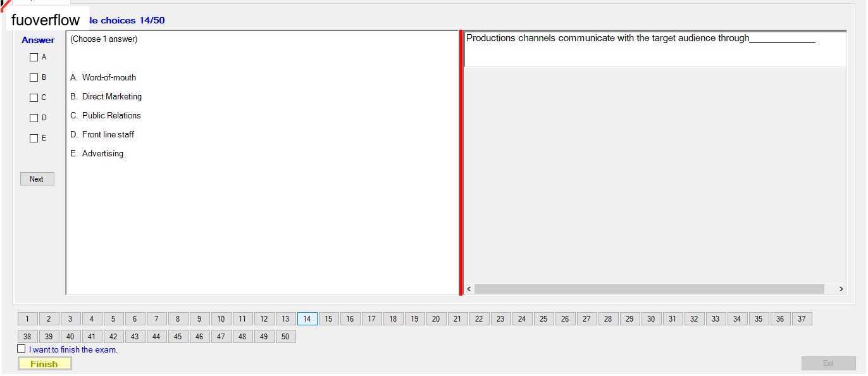This screenshot has height=376, width=868.
Task: Go to question 23
Action: (x=500, y=319)
